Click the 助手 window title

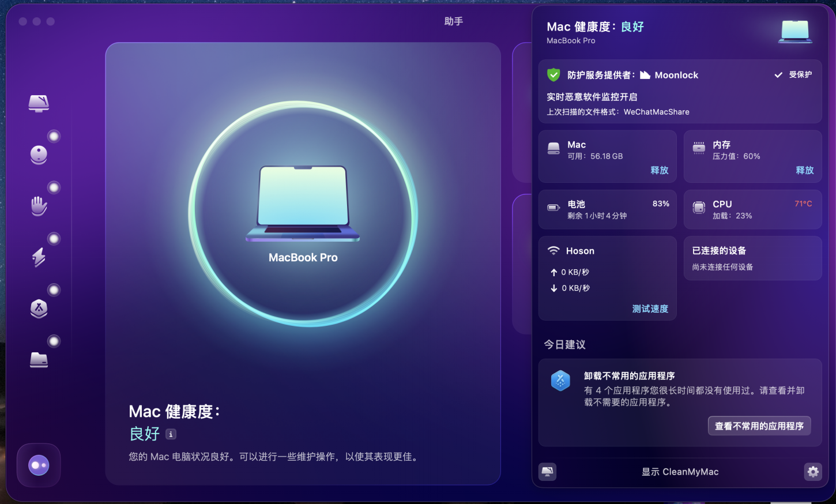[x=454, y=21]
